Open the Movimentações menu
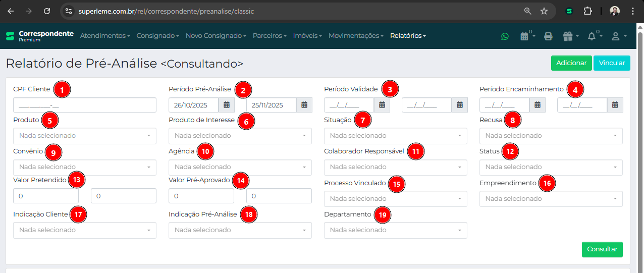644x273 pixels. [356, 36]
